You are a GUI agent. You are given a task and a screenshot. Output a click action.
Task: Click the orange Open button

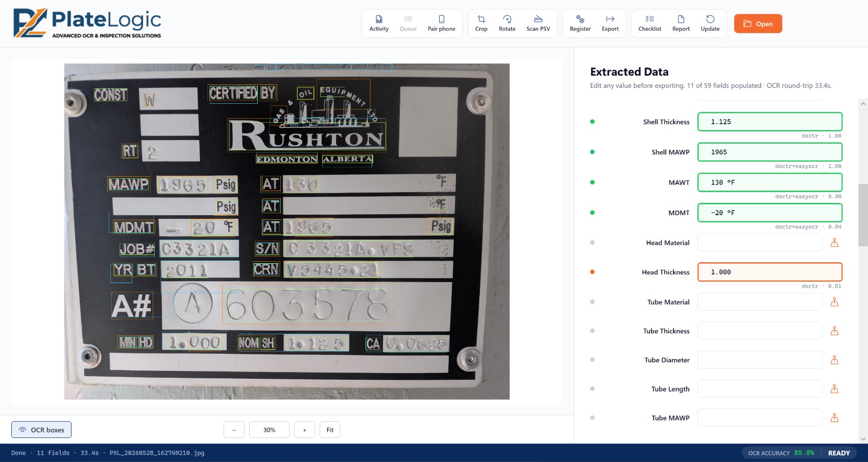(758, 24)
